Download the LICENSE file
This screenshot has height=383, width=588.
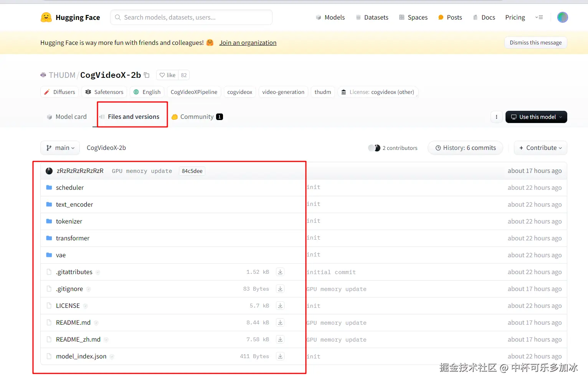pos(280,306)
